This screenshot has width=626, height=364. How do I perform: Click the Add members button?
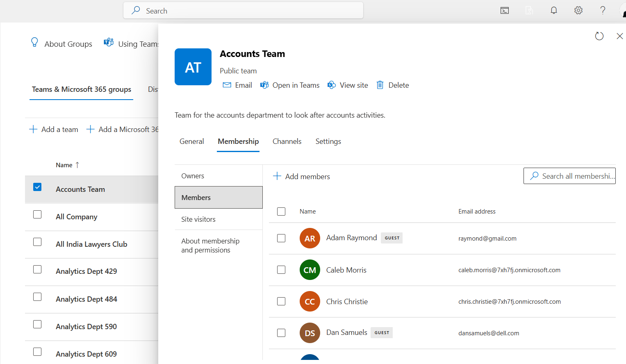(x=301, y=177)
